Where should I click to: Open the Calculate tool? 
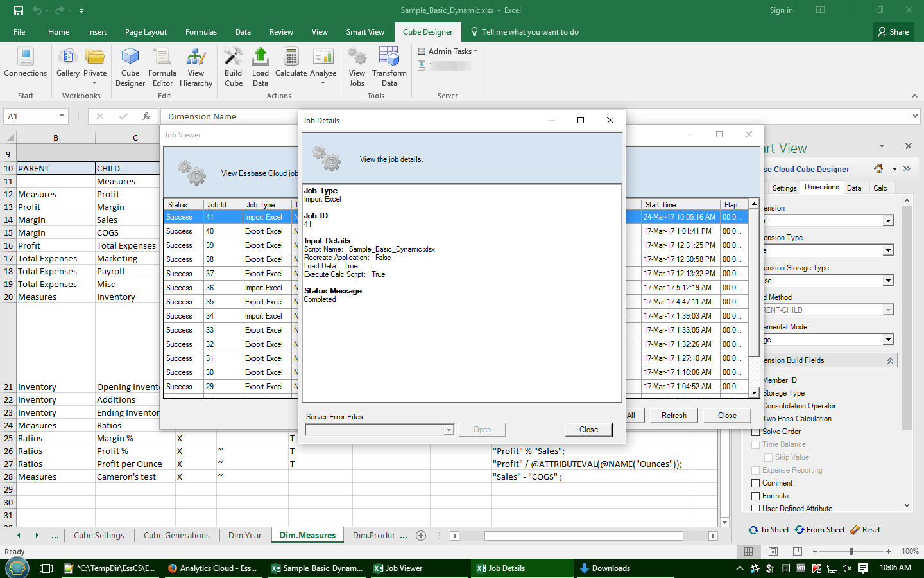tap(291, 63)
